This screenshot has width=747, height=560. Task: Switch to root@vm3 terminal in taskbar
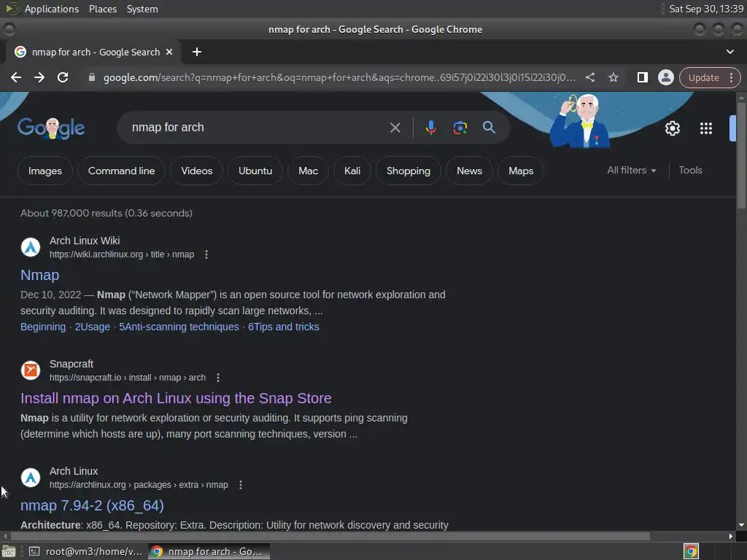86,551
